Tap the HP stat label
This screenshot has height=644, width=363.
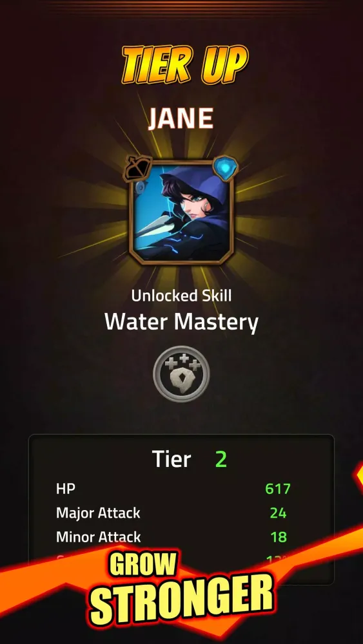point(66,489)
